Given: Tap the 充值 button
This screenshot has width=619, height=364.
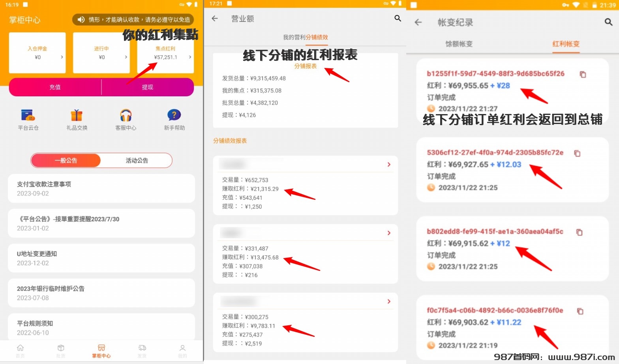Looking at the screenshot, I should pyautogui.click(x=55, y=87).
